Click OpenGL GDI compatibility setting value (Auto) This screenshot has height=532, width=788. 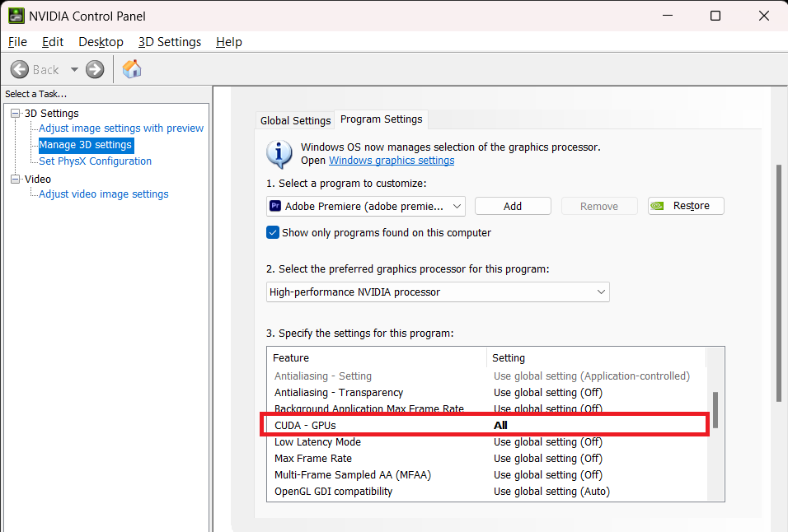pos(551,492)
